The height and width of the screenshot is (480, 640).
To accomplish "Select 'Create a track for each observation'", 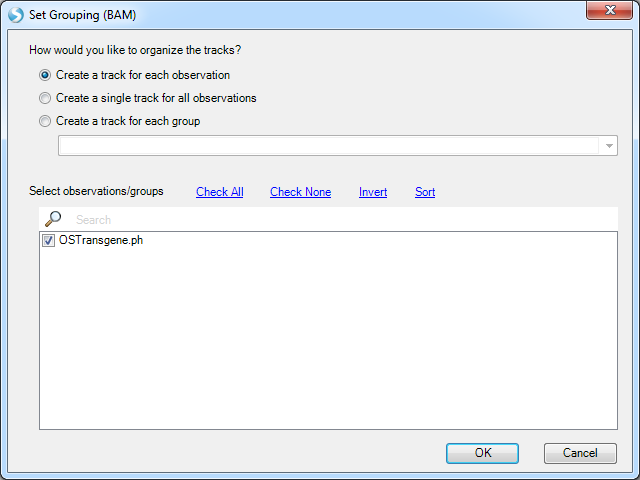I will point(45,75).
